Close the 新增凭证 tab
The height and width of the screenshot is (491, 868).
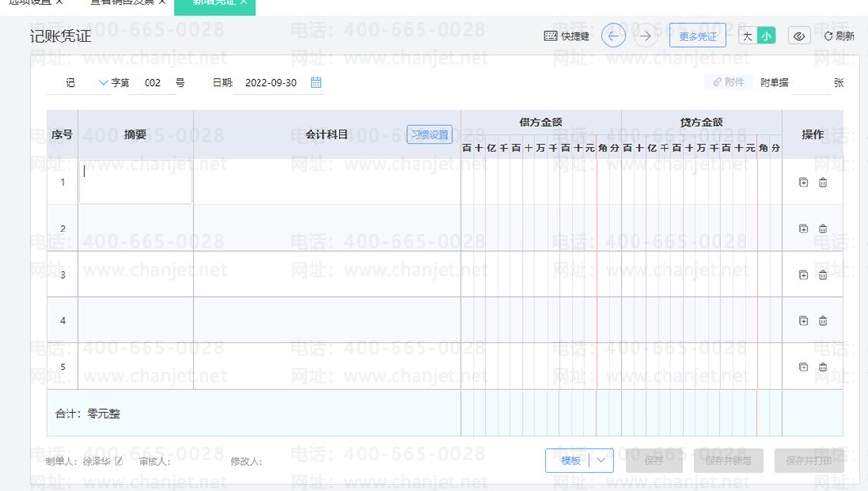[x=244, y=2]
